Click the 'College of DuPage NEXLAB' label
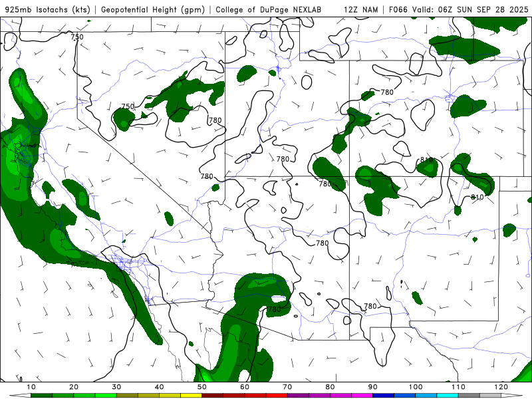The height and width of the screenshot is (399, 532). pos(269,9)
